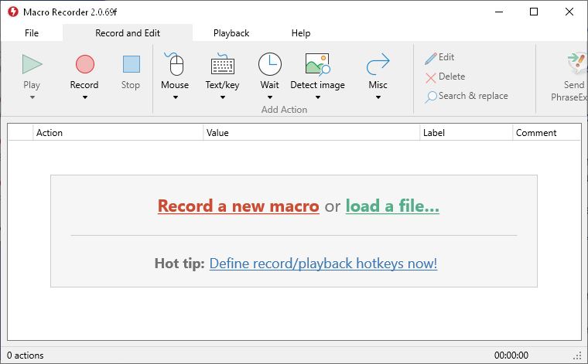Viewport: 588px width, 364px height.
Task: Switch to the Playback tab
Action: point(231,33)
